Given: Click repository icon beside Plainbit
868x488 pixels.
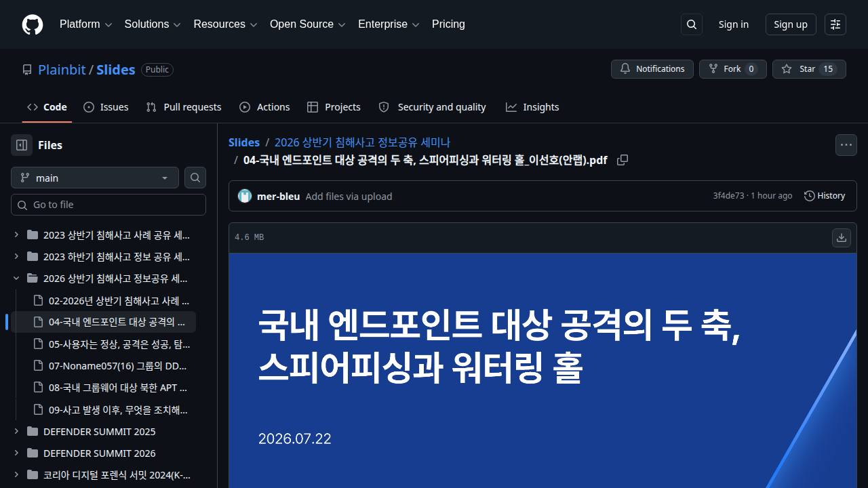Looking at the screenshot, I should [27, 70].
